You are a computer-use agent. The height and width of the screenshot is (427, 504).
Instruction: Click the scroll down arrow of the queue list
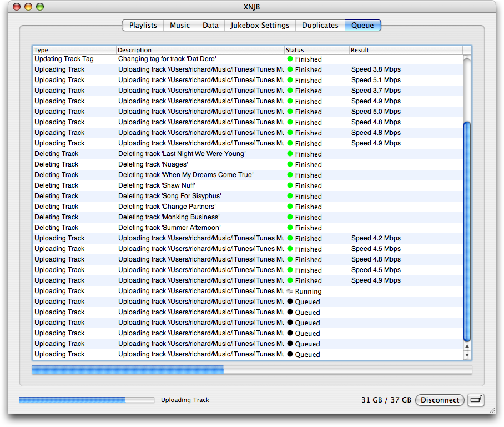tap(467, 355)
